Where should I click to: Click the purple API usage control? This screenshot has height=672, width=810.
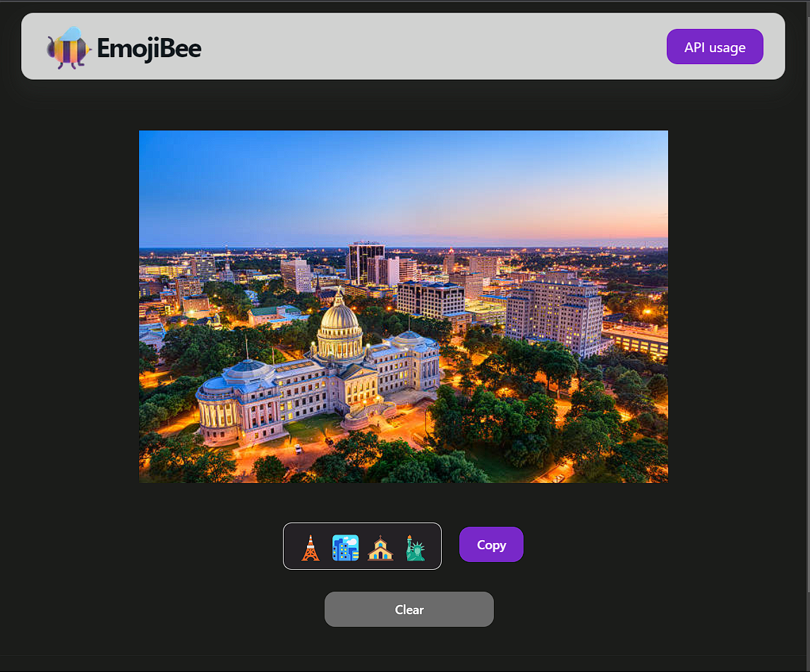(x=715, y=47)
